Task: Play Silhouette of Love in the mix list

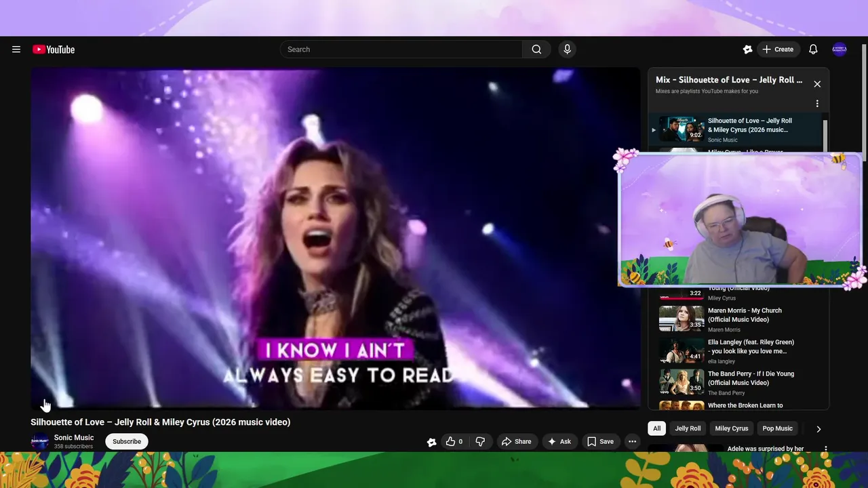Action: (736, 129)
